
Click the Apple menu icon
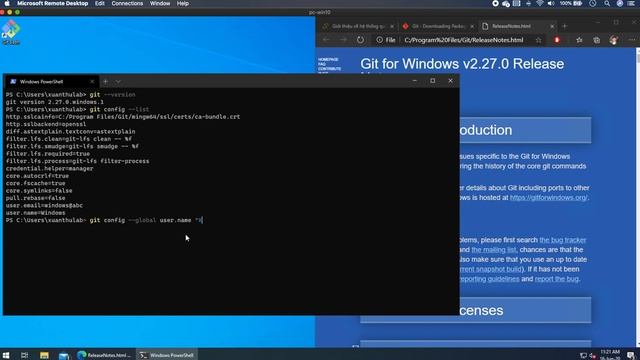7,3
